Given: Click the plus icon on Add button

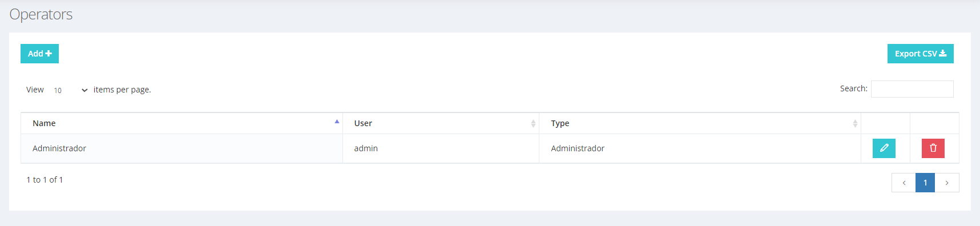Looking at the screenshot, I should click(49, 54).
